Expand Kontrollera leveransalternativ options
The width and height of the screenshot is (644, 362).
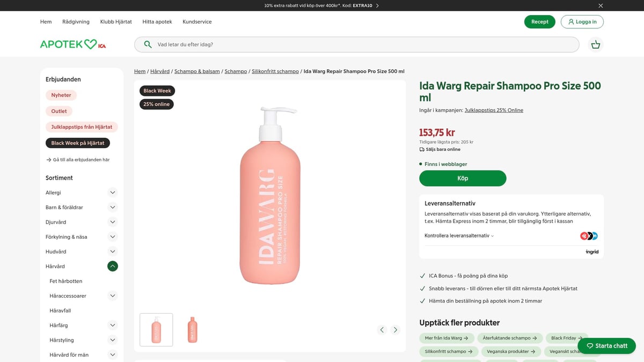pos(459,235)
